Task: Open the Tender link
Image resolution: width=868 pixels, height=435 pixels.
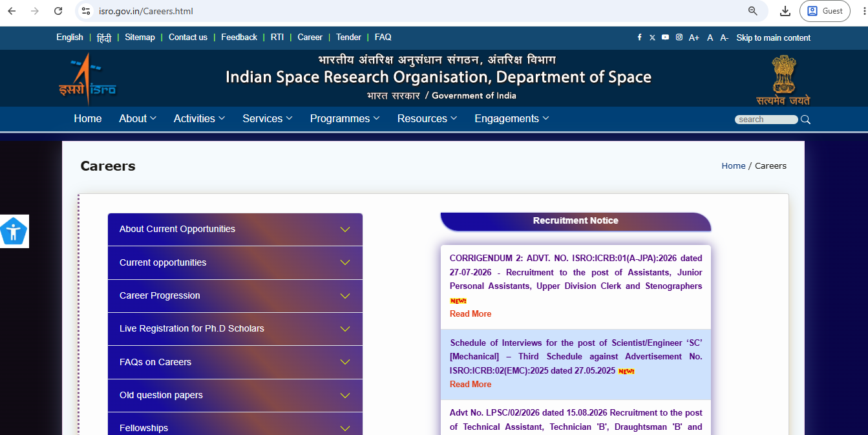Action: [348, 37]
